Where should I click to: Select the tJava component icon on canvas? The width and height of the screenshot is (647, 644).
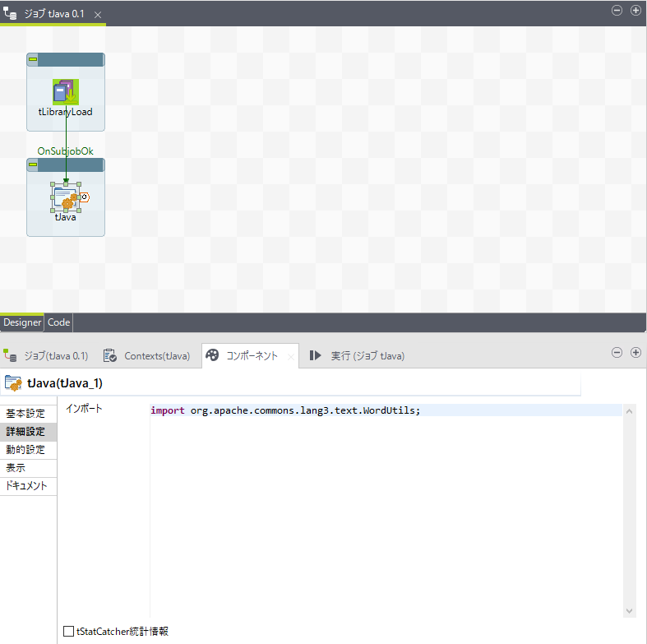coord(65,197)
